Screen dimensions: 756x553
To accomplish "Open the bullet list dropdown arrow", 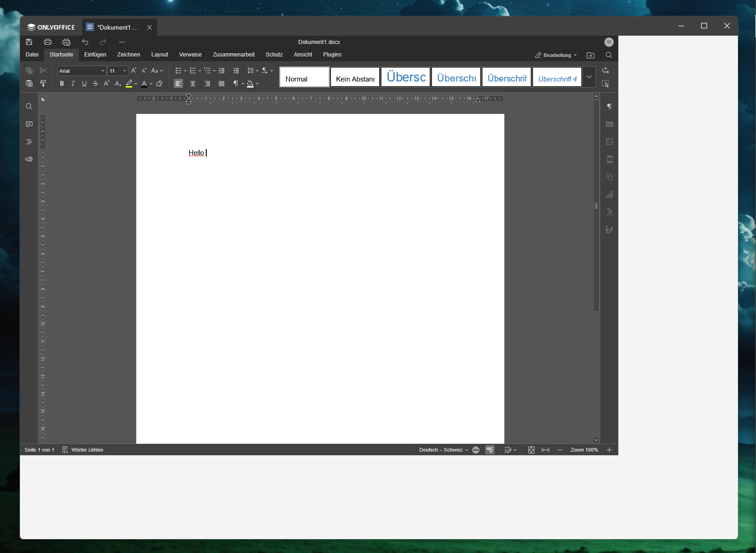I will pos(185,71).
